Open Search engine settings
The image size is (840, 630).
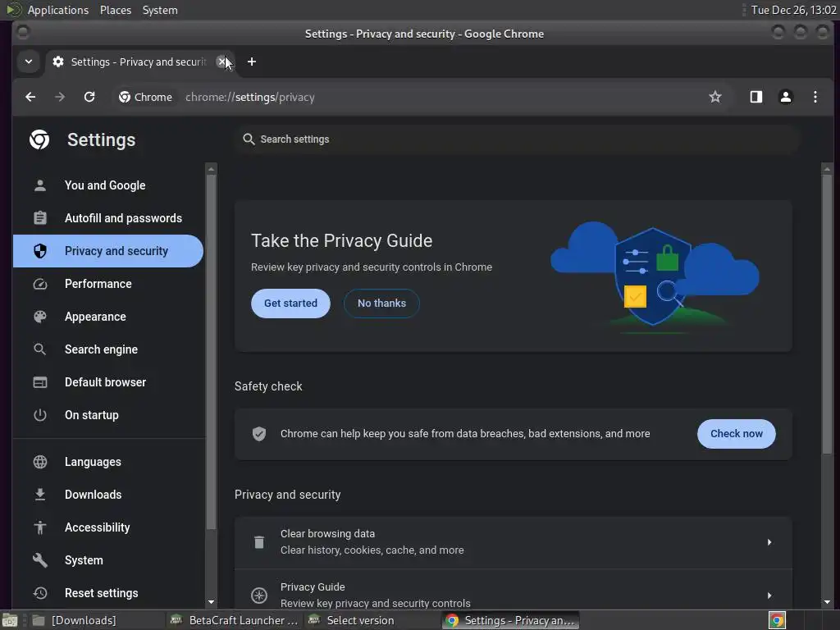point(108,349)
